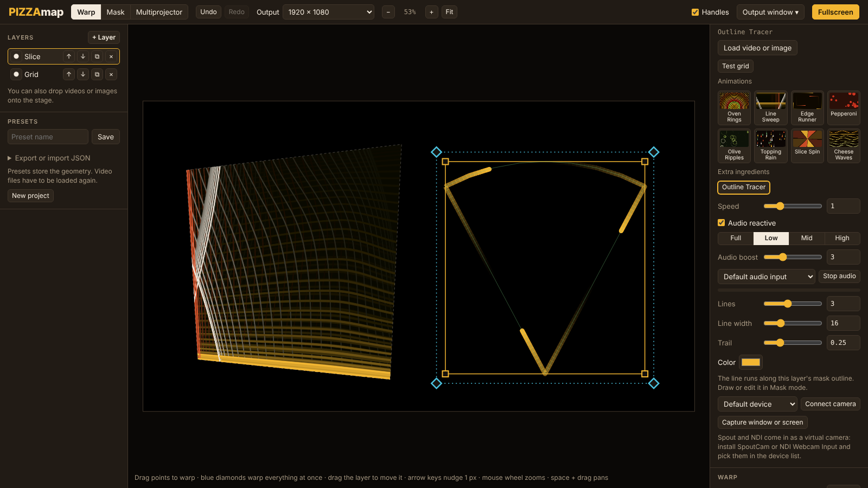
Task: Move the Grid layer up
Action: click(69, 74)
